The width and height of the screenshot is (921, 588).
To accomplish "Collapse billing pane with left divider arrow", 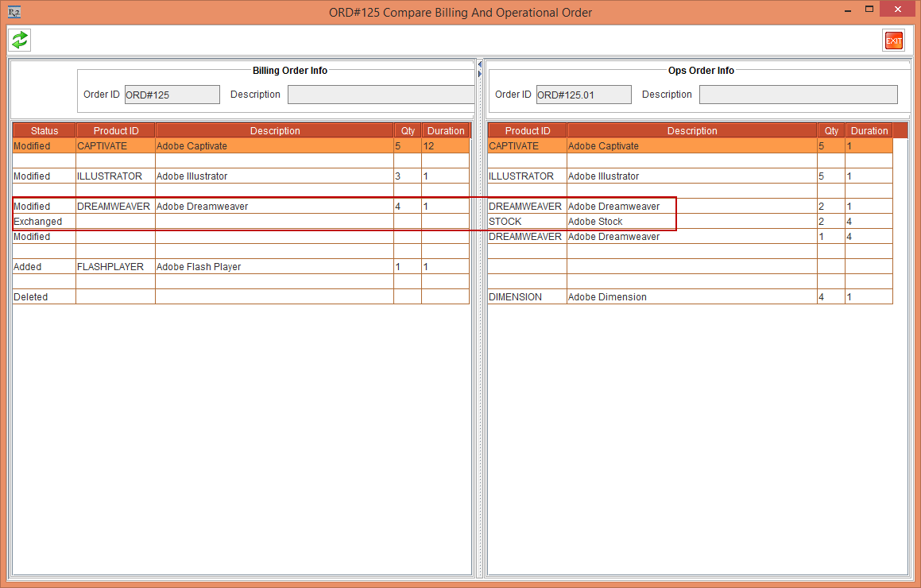I will click(x=479, y=64).
